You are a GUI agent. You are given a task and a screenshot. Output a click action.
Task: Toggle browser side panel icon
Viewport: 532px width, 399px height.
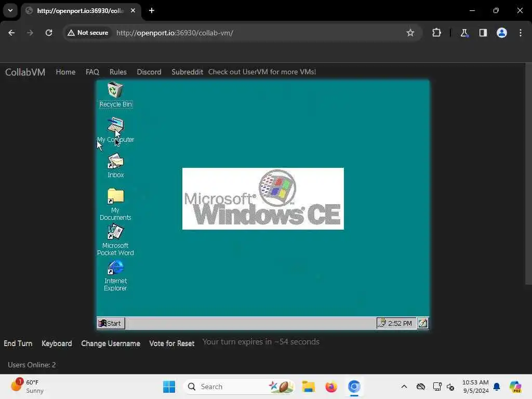(x=483, y=33)
